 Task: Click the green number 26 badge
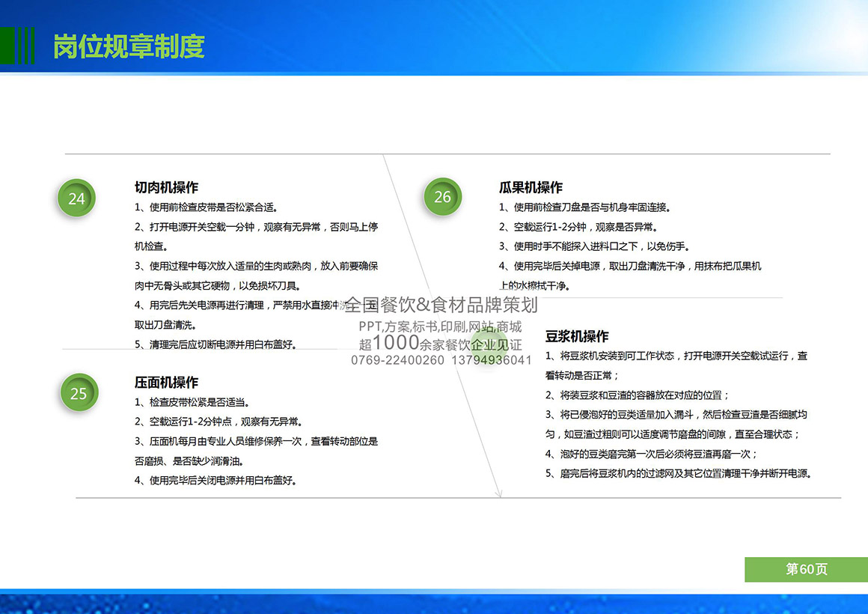[x=442, y=196]
